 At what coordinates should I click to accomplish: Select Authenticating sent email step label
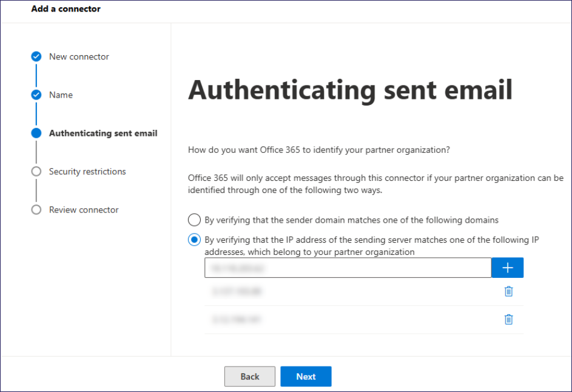coord(103,133)
